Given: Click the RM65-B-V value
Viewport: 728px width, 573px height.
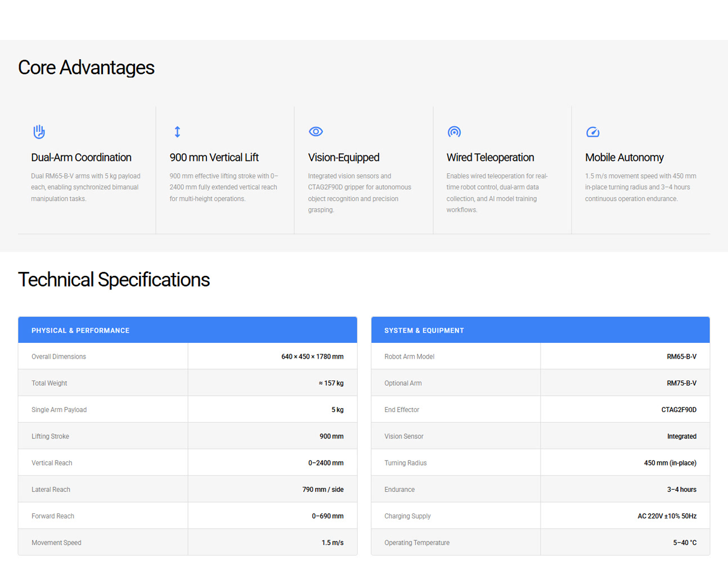Looking at the screenshot, I should point(681,357).
